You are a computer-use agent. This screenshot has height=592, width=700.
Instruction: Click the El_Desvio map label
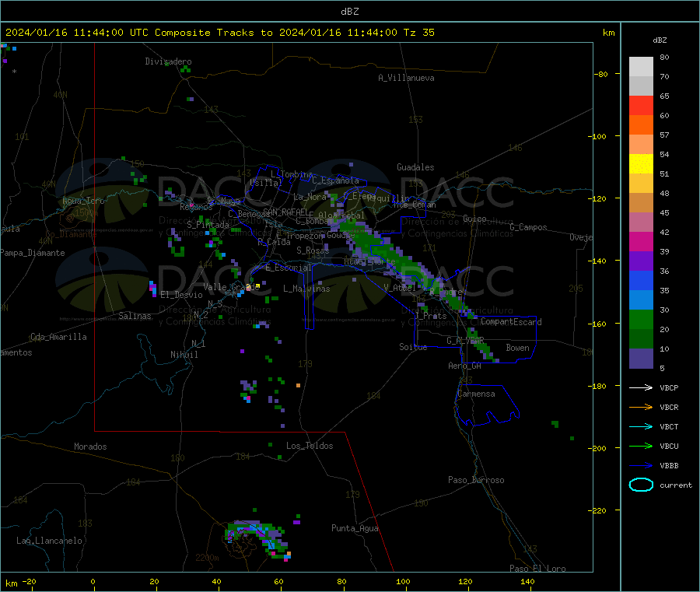(181, 295)
